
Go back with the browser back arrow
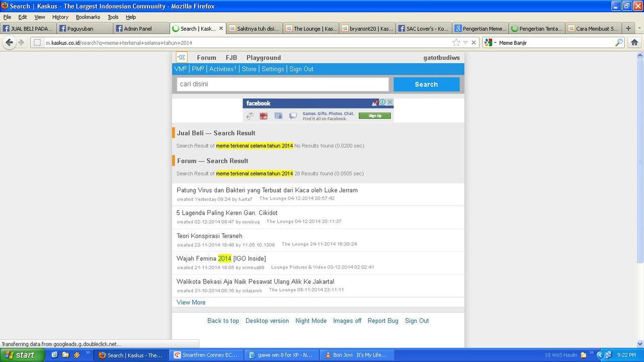[x=9, y=43]
